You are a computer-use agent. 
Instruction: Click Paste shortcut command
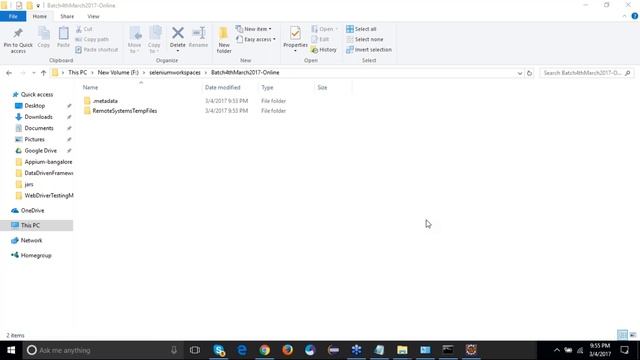coord(97,50)
